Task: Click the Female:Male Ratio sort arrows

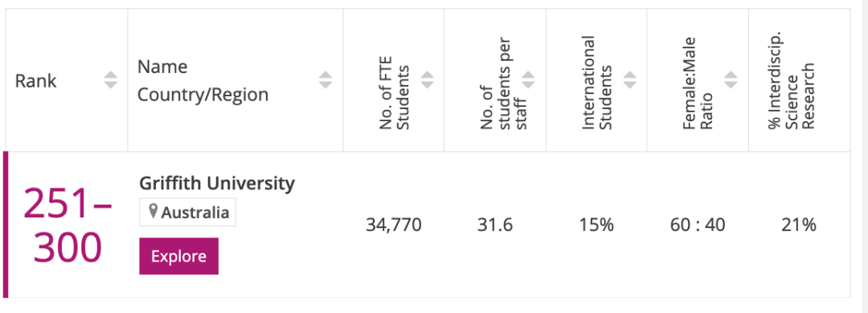Action: [x=731, y=80]
